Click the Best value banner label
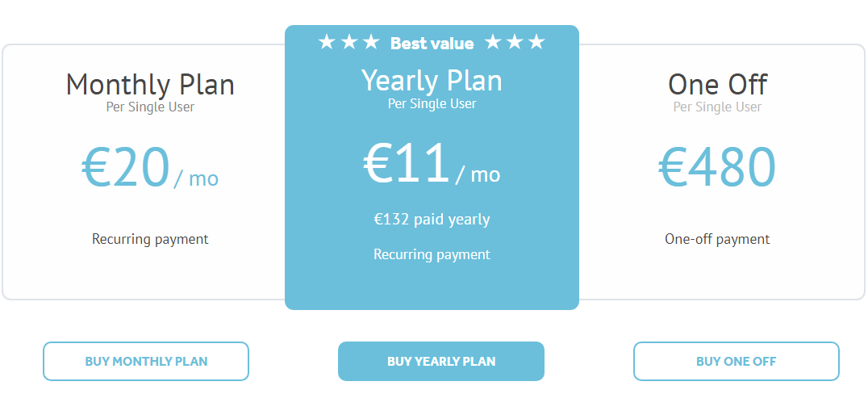The height and width of the screenshot is (394, 868). 432,44
